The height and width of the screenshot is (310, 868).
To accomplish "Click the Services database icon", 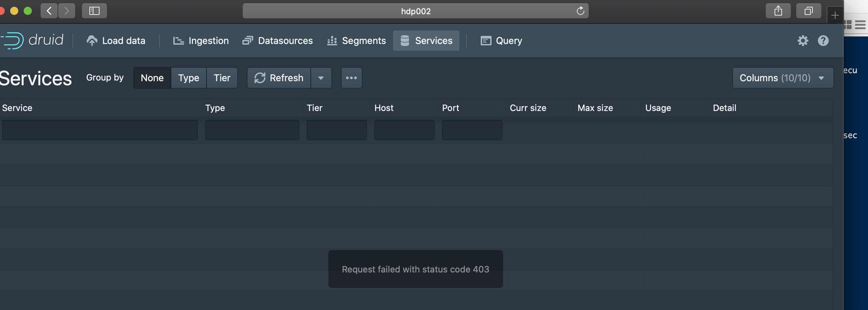I will click(x=404, y=41).
